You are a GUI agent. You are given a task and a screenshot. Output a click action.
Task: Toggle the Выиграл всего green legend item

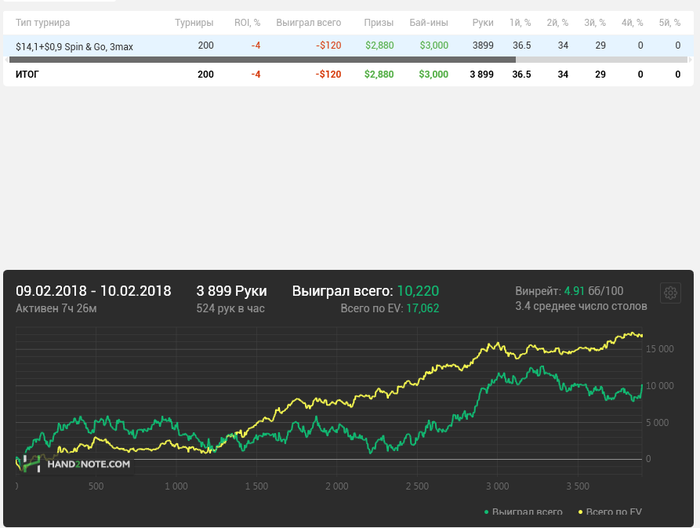pyautogui.click(x=523, y=512)
